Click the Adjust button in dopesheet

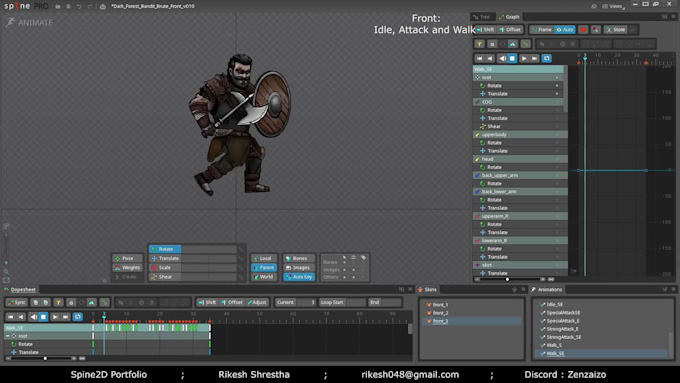coord(257,302)
